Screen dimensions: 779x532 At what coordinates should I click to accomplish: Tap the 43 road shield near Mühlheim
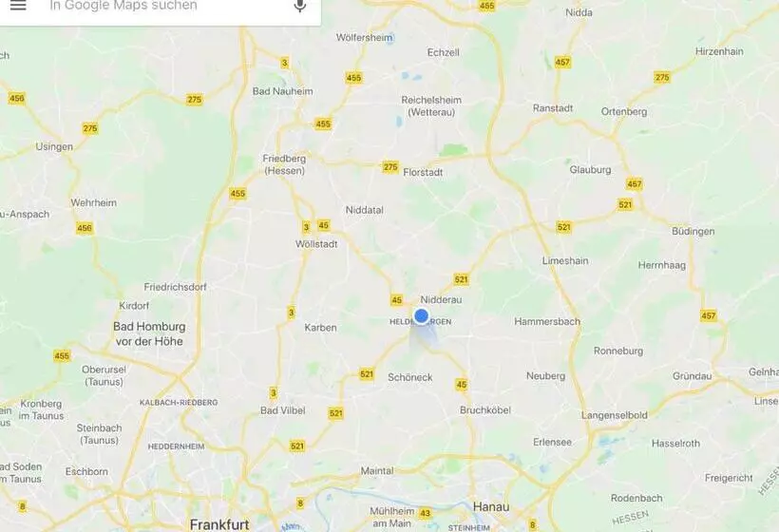click(425, 513)
